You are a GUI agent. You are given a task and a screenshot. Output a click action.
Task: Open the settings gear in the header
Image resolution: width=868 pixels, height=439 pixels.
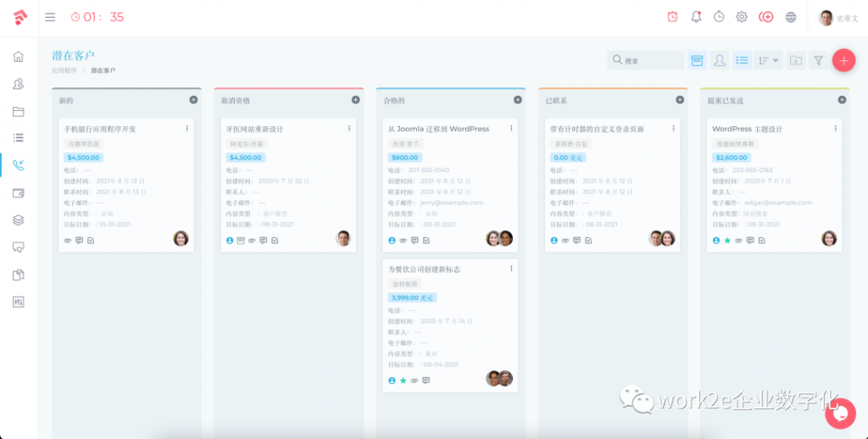click(x=742, y=17)
